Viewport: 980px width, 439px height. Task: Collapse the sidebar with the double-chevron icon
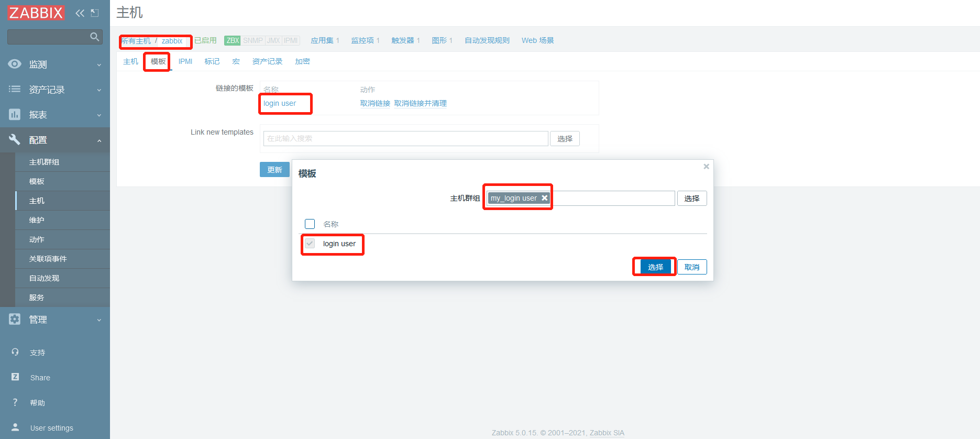(x=80, y=13)
